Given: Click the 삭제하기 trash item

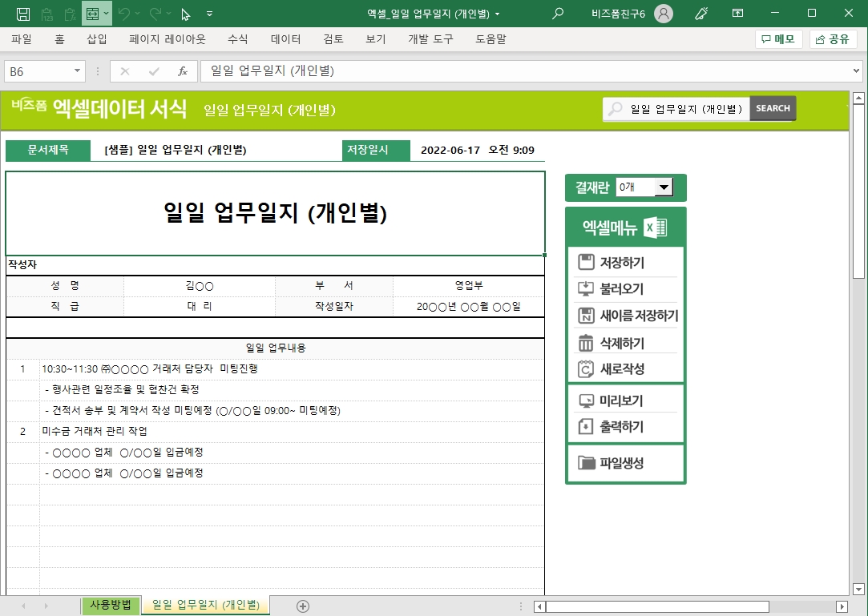Looking at the screenshot, I should pyautogui.click(x=621, y=343).
